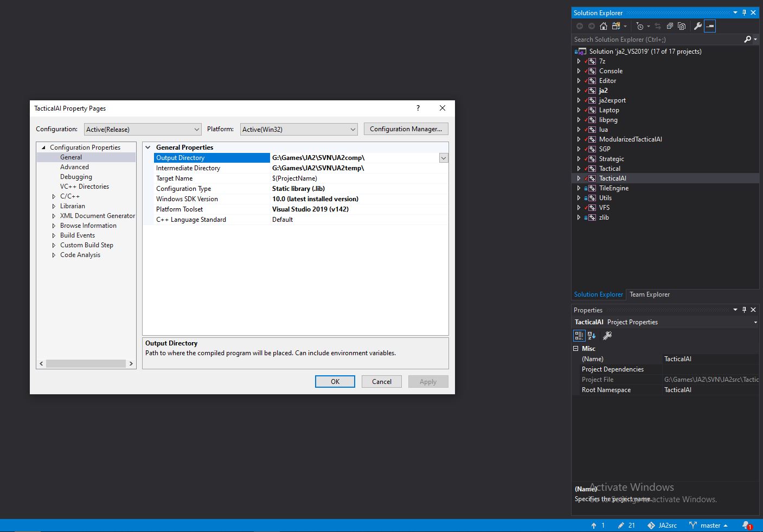This screenshot has width=763, height=532.
Task: Open Properties object selector dropdown
Action: pyautogui.click(x=755, y=322)
